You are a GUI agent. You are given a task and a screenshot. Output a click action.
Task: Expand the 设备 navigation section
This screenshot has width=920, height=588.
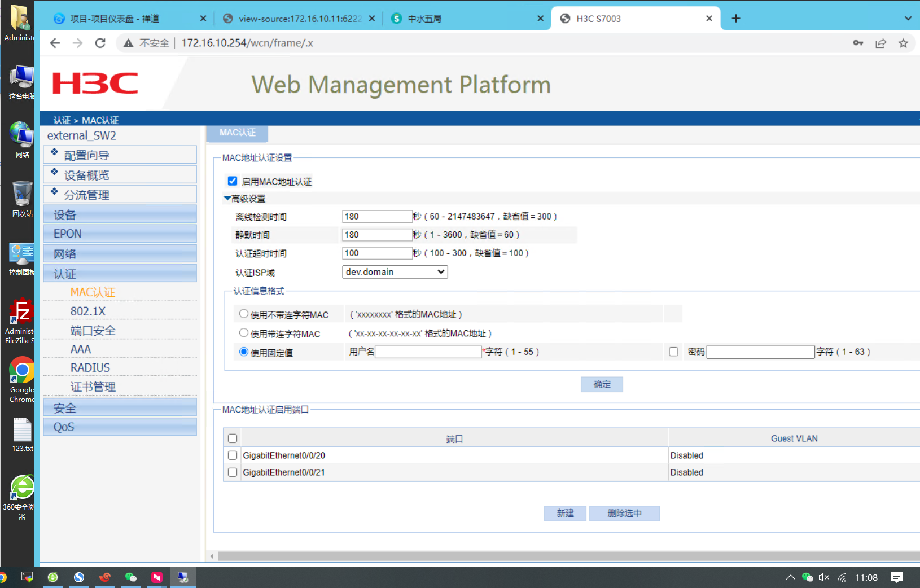(120, 214)
